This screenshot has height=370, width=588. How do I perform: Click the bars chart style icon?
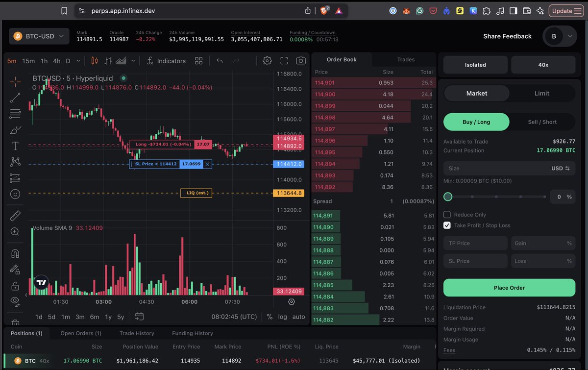pos(108,61)
